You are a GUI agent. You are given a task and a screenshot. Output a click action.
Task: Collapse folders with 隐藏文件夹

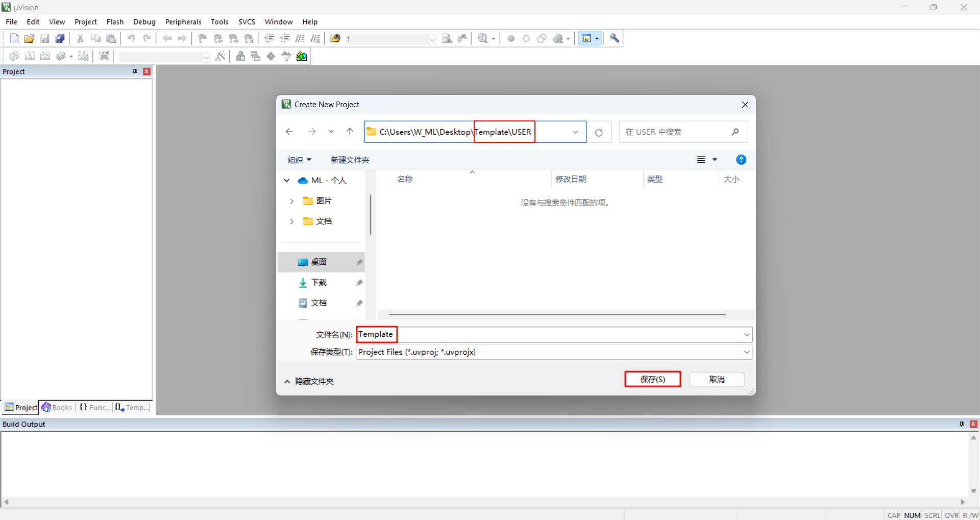[x=309, y=381]
